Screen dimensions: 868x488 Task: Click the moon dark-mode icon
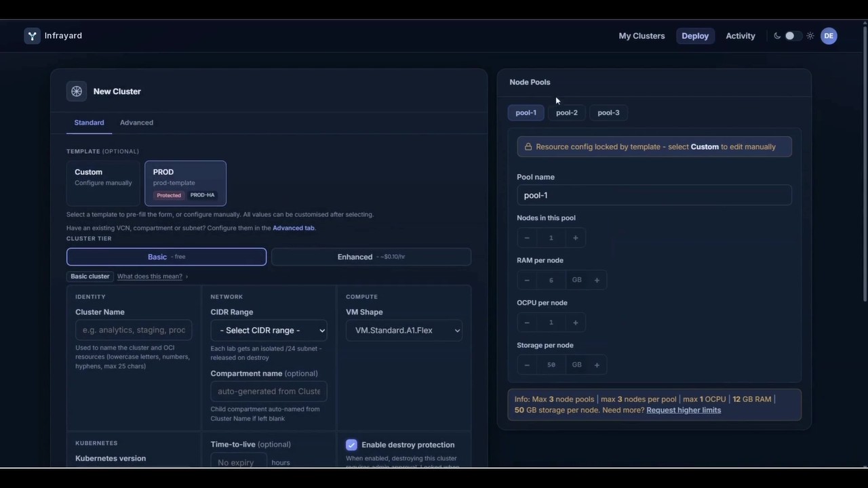pos(777,36)
